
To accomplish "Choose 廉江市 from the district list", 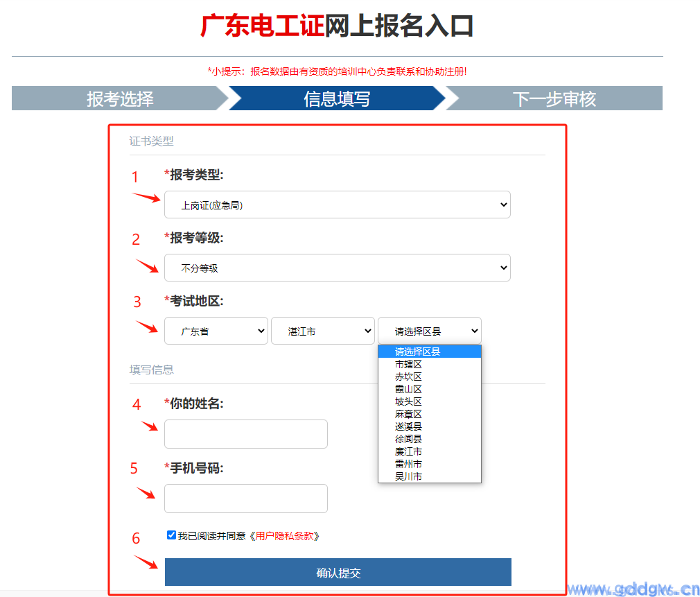I will 430,451.
